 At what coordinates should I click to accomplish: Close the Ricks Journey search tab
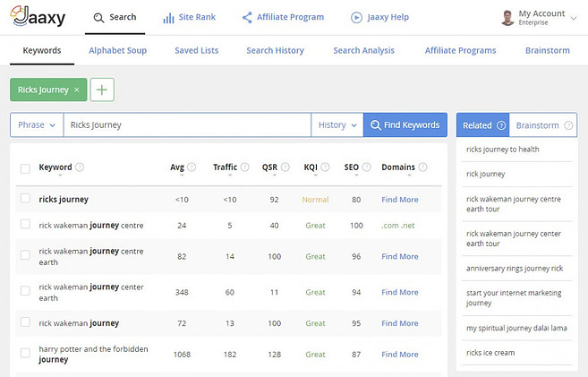click(76, 90)
